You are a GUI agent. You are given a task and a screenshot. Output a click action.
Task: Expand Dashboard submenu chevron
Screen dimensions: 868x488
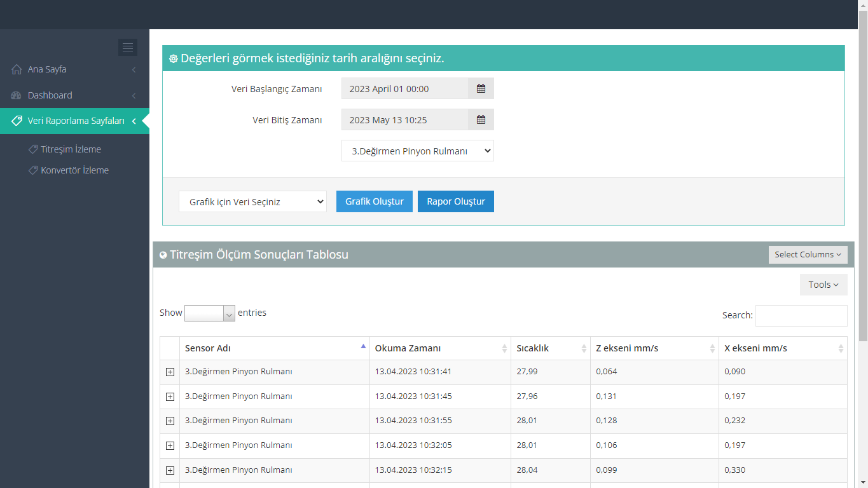[134, 96]
